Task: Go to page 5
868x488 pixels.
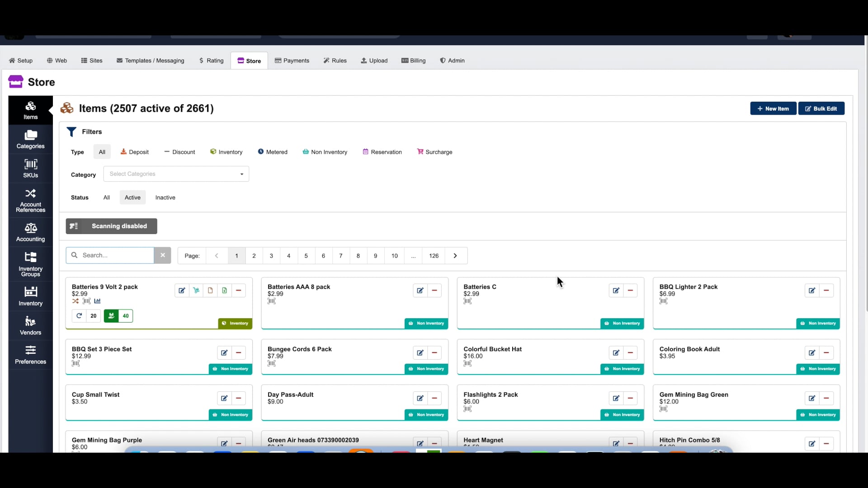Action: pos(306,256)
